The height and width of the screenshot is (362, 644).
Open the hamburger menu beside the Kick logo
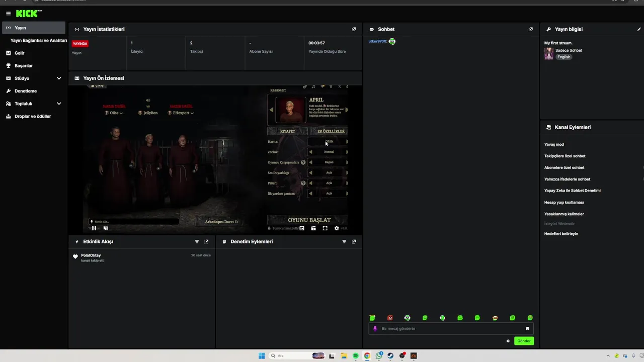[8, 14]
